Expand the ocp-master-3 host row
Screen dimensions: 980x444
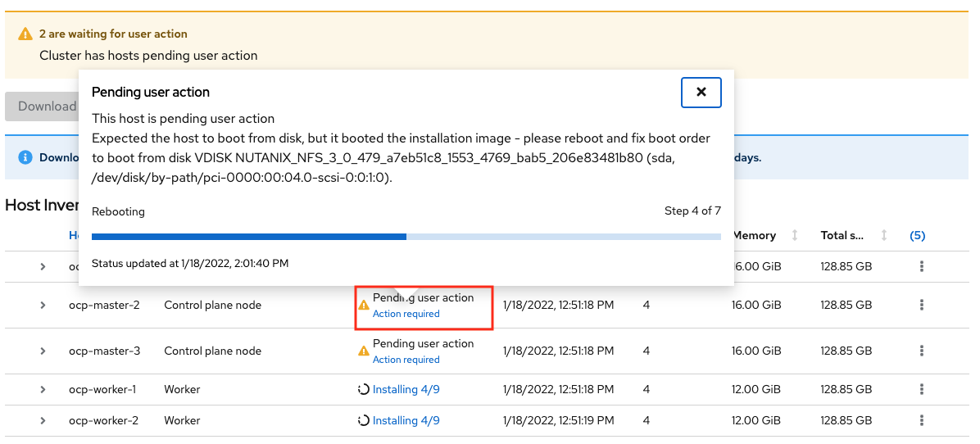[43, 351]
